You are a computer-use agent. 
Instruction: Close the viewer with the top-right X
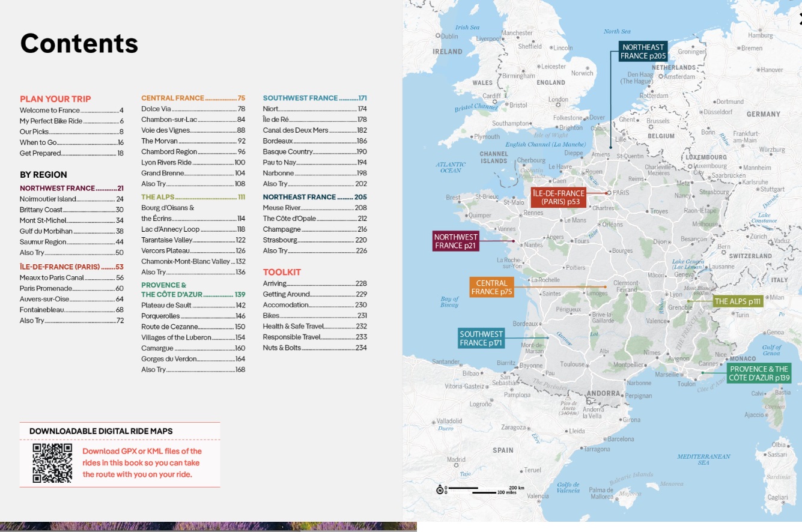pos(799,22)
